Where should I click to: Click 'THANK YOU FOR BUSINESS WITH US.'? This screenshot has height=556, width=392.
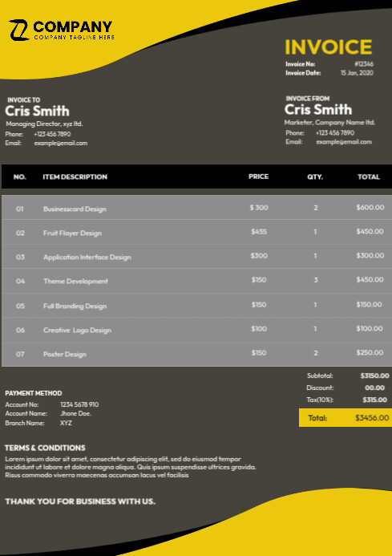(x=80, y=501)
